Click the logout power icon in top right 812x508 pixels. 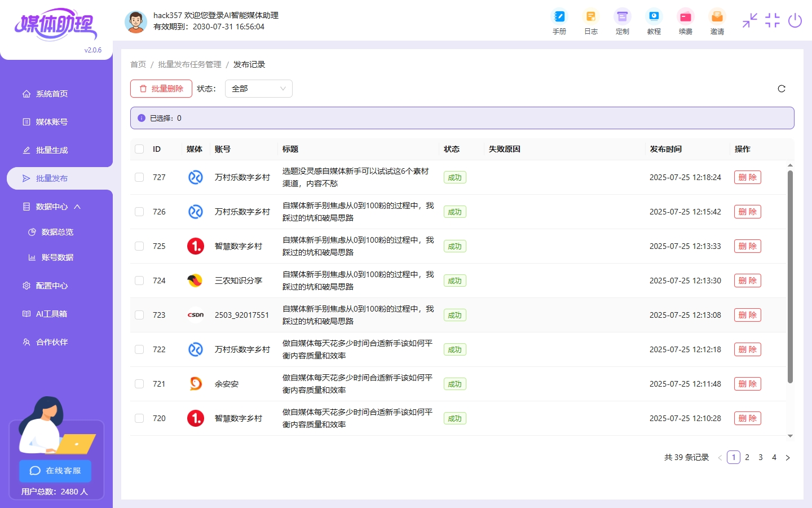pos(795,20)
